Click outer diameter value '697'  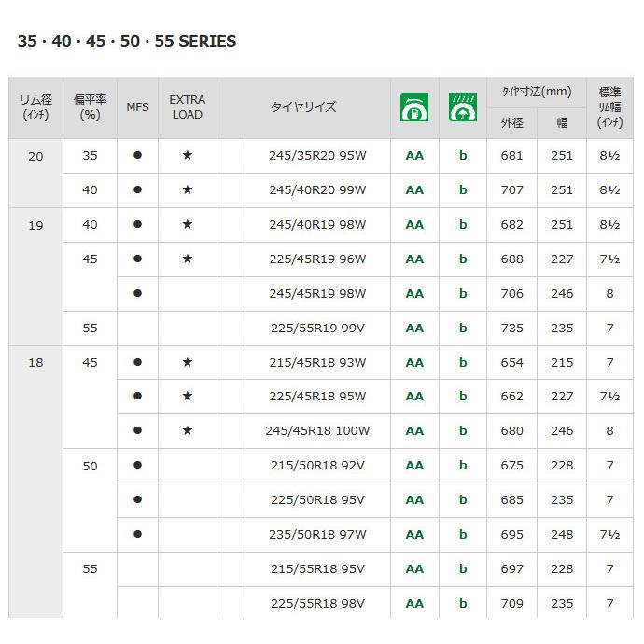point(511,568)
